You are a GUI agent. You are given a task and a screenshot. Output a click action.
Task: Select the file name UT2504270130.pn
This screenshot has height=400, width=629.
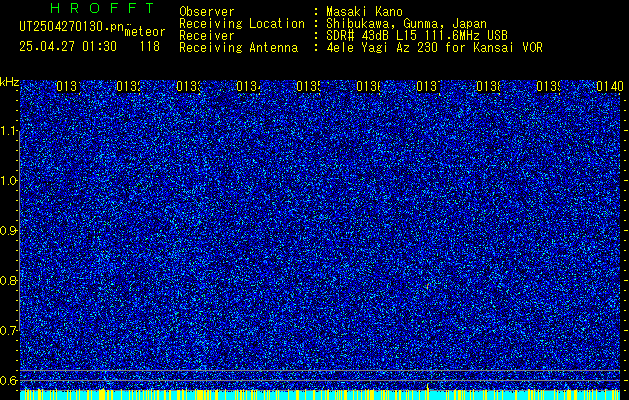click(x=71, y=27)
